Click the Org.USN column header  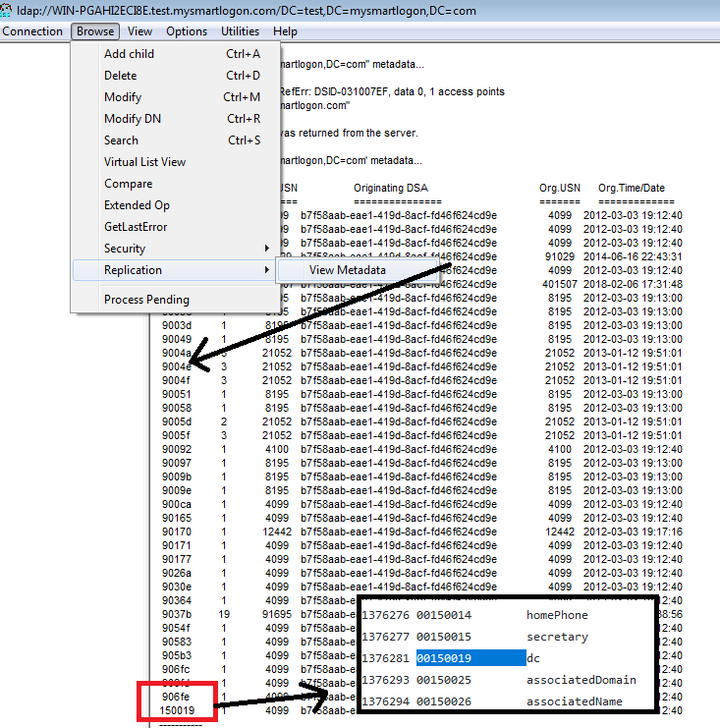(x=559, y=188)
